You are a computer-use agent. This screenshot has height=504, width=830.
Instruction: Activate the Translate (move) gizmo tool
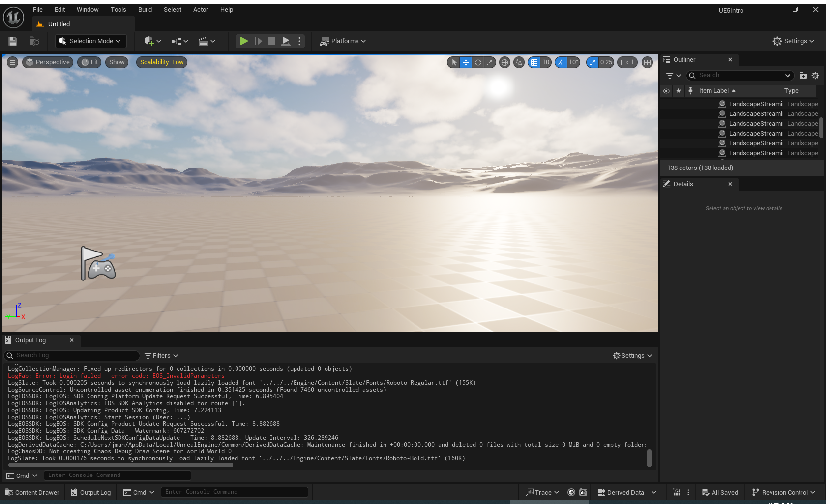click(x=466, y=62)
